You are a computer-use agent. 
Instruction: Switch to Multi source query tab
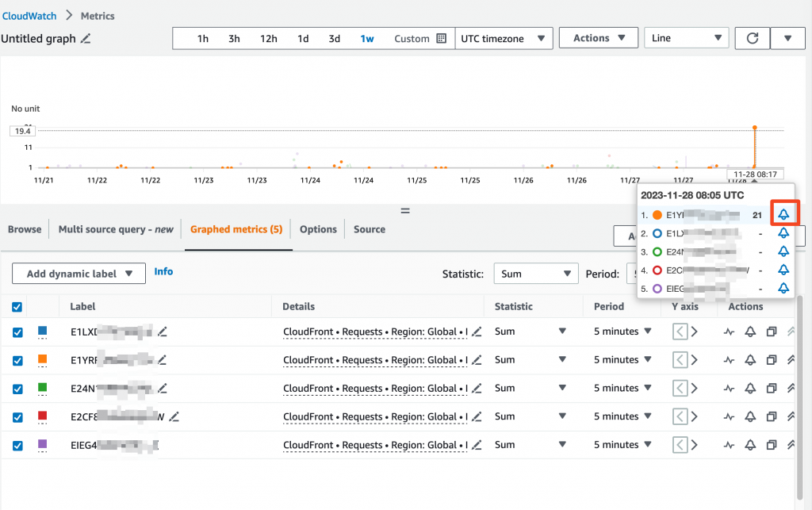[116, 229]
